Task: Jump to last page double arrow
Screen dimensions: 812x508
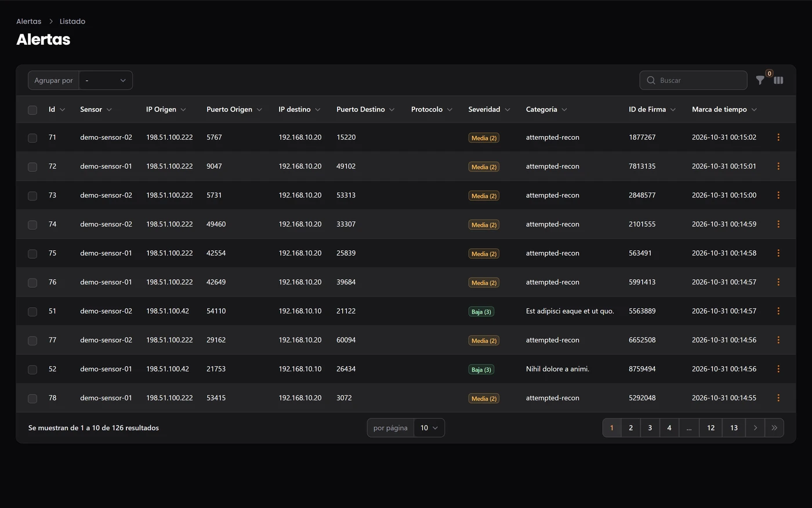Action: point(774,428)
